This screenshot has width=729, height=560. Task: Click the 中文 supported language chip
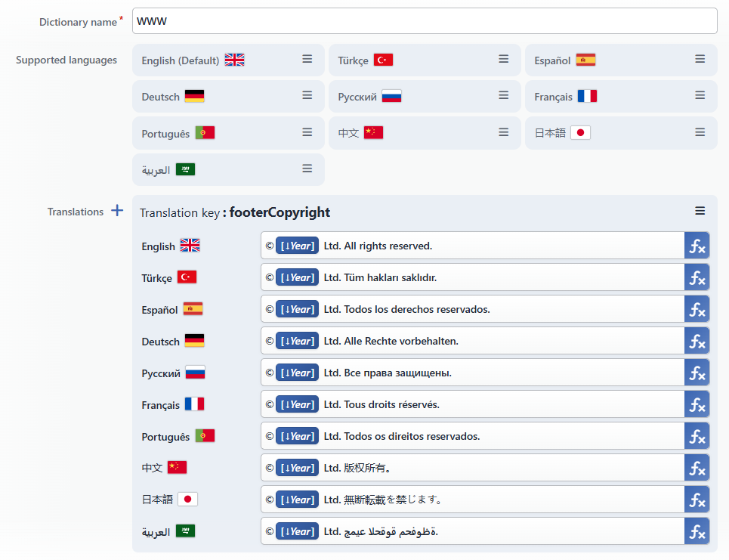(x=425, y=133)
